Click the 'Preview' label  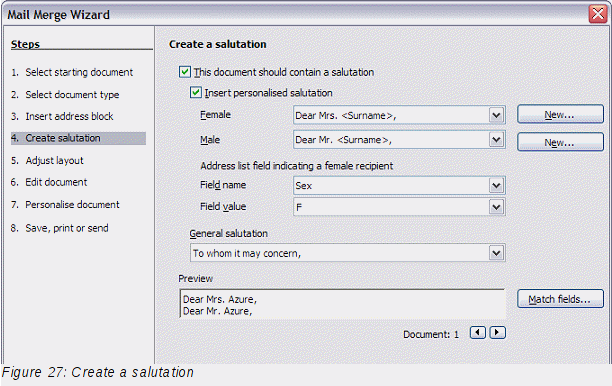coord(196,278)
